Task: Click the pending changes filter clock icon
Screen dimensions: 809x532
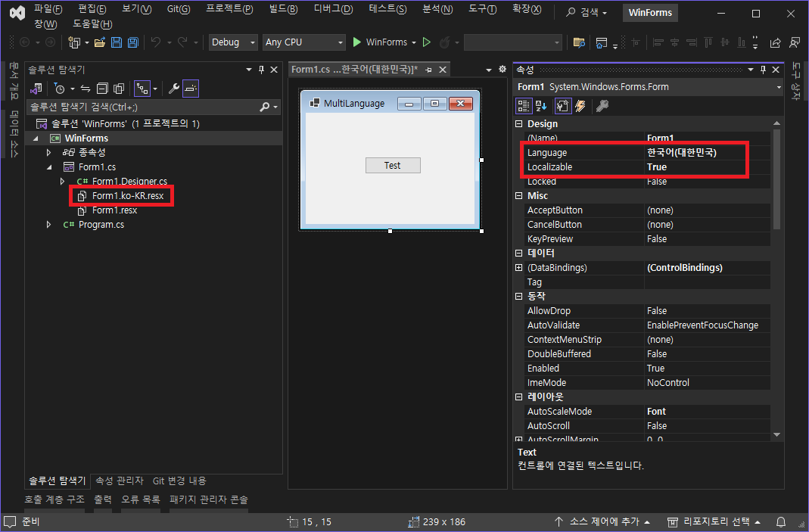Action: 60,89
